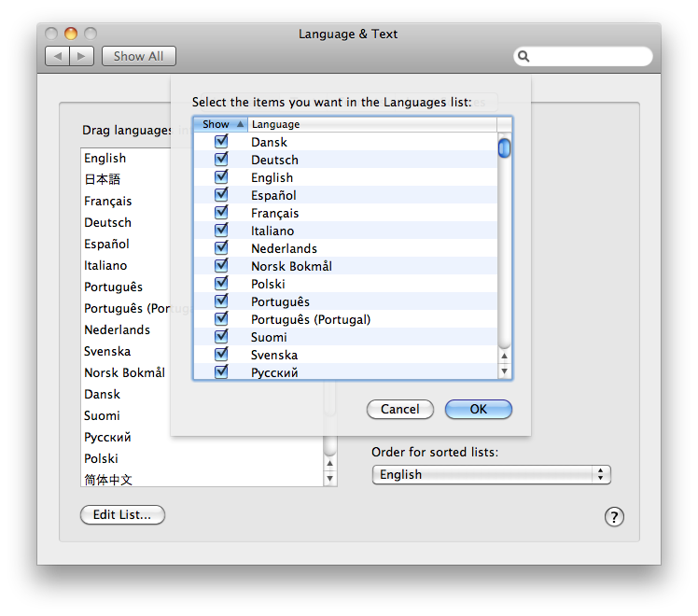Sort by the Show column header
The image size is (698, 616).
pyautogui.click(x=221, y=124)
